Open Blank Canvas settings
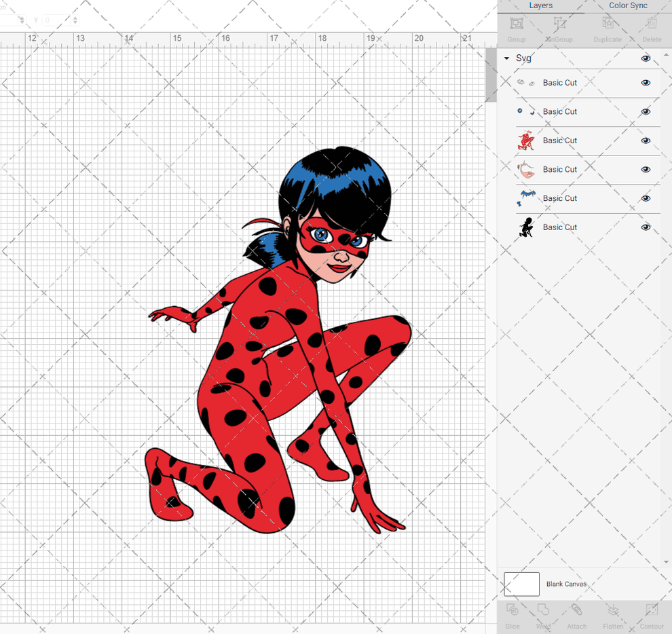 [x=567, y=584]
